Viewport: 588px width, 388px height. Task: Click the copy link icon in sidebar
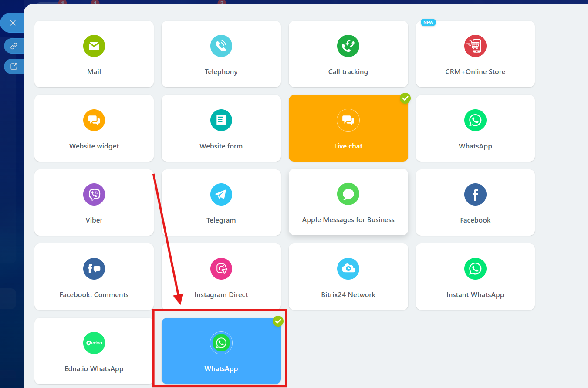pos(14,46)
